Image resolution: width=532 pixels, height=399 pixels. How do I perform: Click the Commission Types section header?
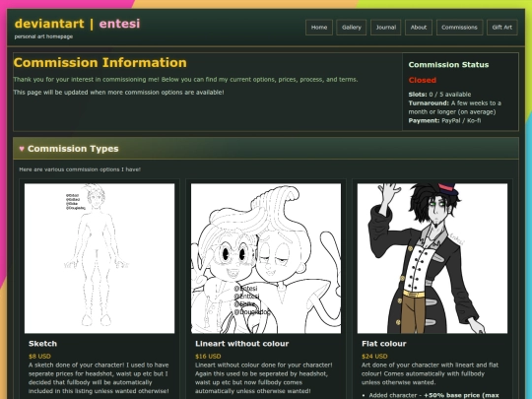266,149
